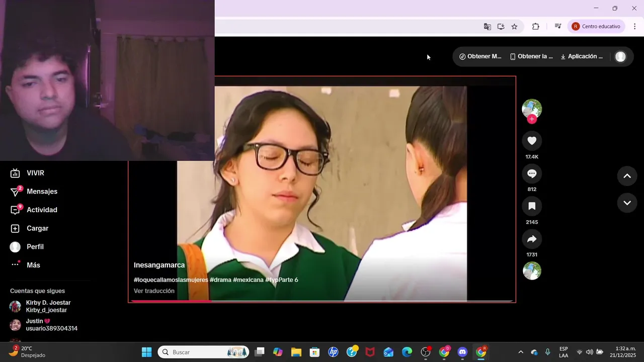Screen dimensions: 644x362
Task: Click the Obtener la ... phone app button
Action: 531,56
